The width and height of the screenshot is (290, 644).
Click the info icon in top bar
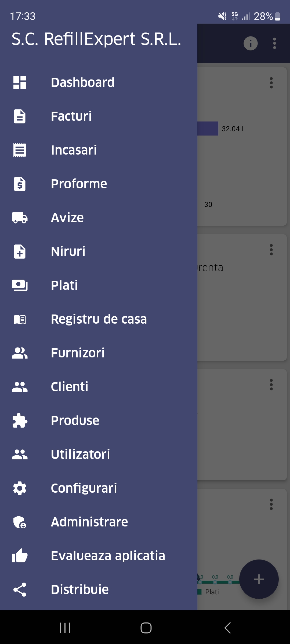tap(251, 43)
